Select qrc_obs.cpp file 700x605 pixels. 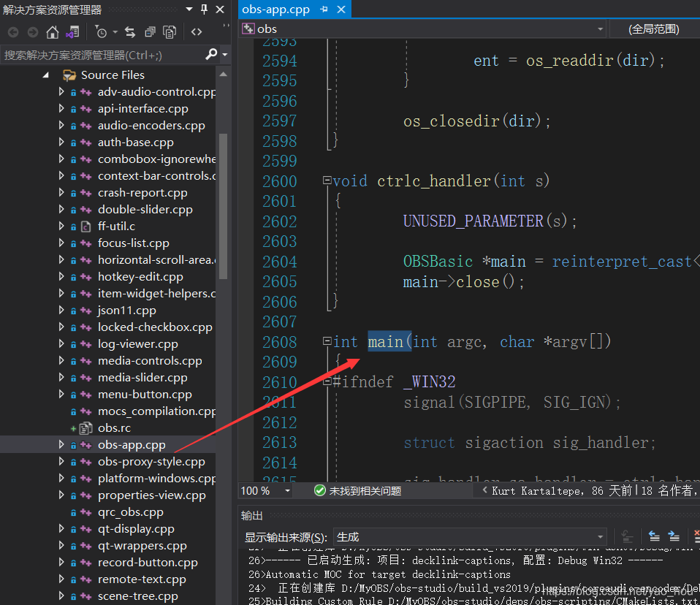[x=130, y=512]
